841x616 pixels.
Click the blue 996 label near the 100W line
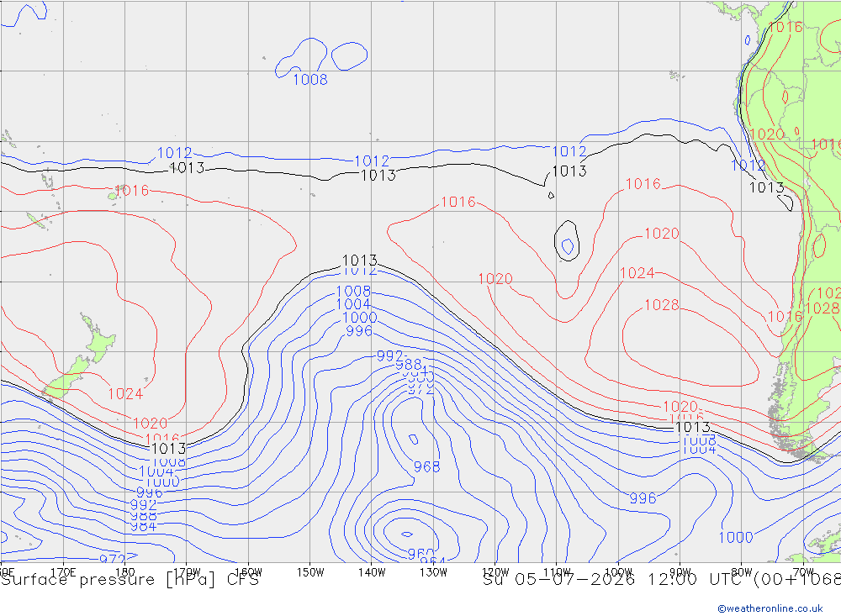(x=643, y=498)
